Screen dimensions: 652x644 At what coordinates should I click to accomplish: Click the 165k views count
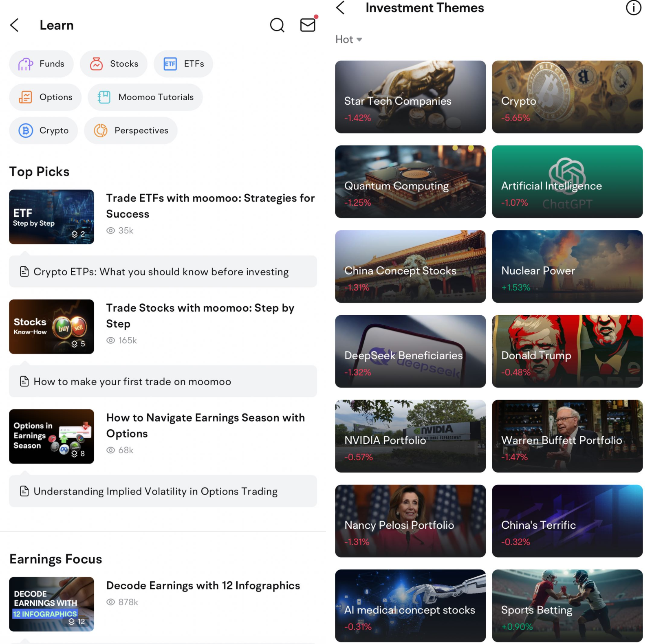(121, 341)
